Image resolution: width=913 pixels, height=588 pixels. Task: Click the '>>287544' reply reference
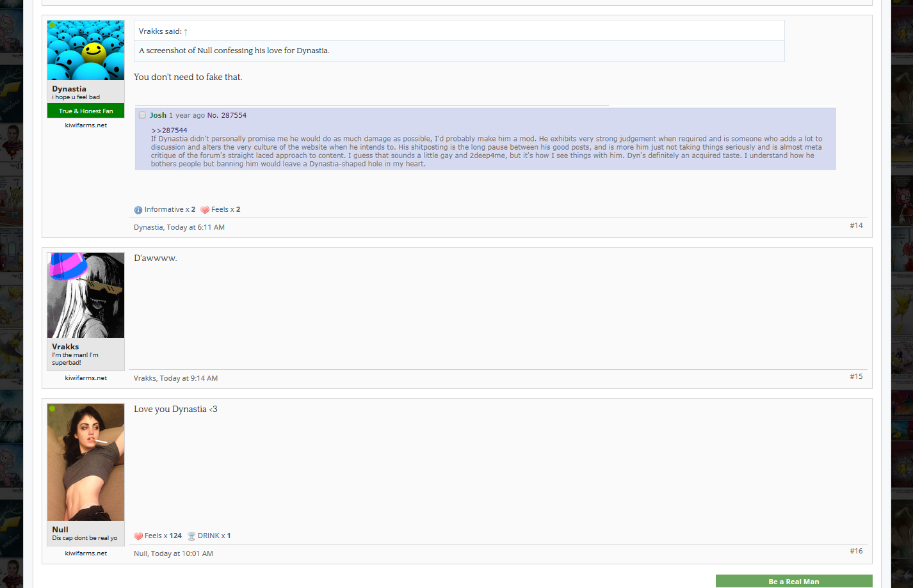click(x=169, y=131)
